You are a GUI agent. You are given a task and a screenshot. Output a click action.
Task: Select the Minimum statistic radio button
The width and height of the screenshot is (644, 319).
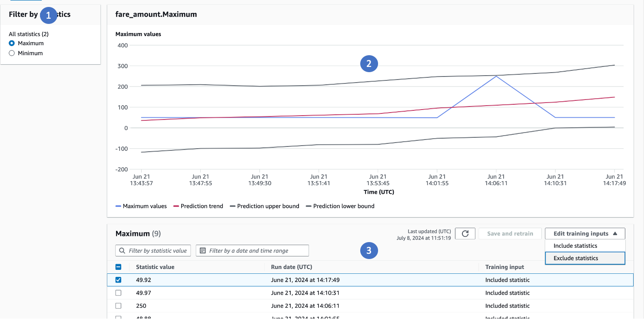(12, 53)
